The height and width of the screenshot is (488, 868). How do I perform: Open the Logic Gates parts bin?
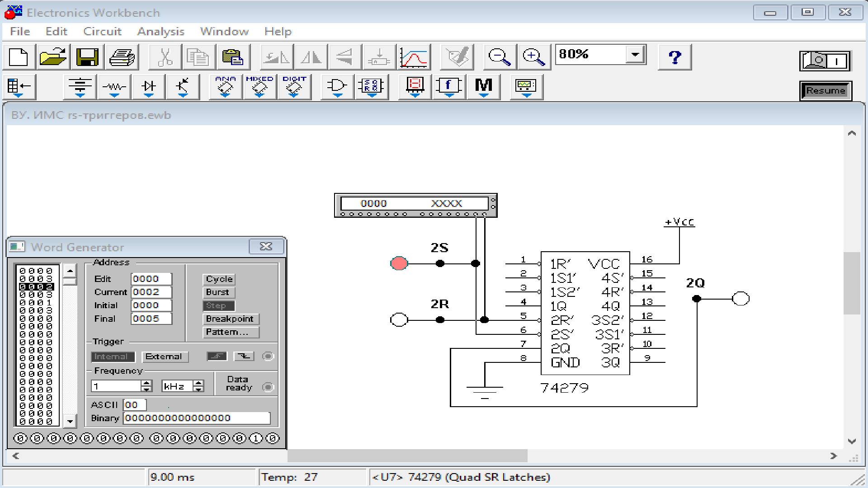(x=337, y=86)
